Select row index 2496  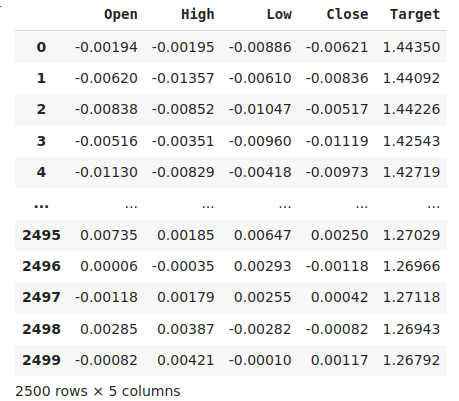[x=41, y=266]
